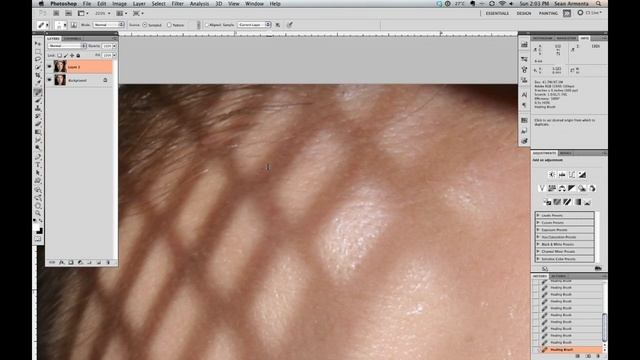The height and width of the screenshot is (360, 640).
Task: Select the Hand tool
Action: coord(38,206)
